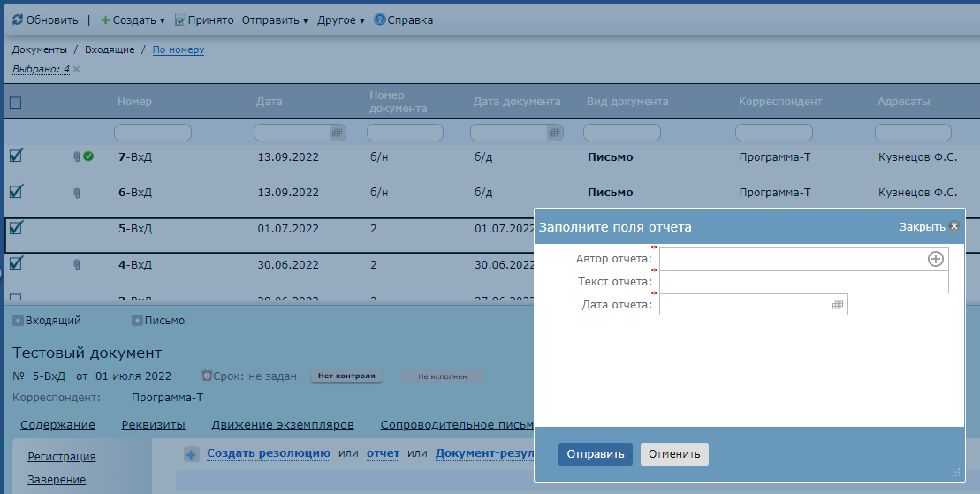Click Создать резолюцию link
The width and height of the screenshot is (980, 494).
[x=268, y=453]
